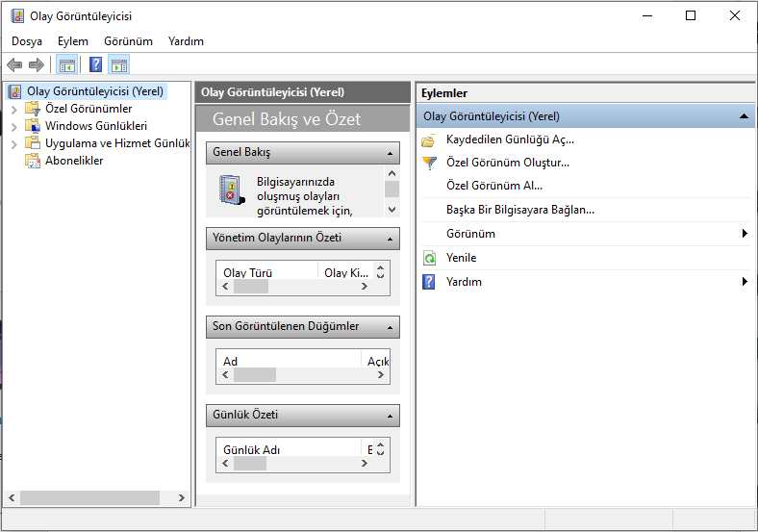Image resolution: width=758 pixels, height=532 pixels.
Task: Click the Günlük Adı column header
Action: (x=289, y=449)
